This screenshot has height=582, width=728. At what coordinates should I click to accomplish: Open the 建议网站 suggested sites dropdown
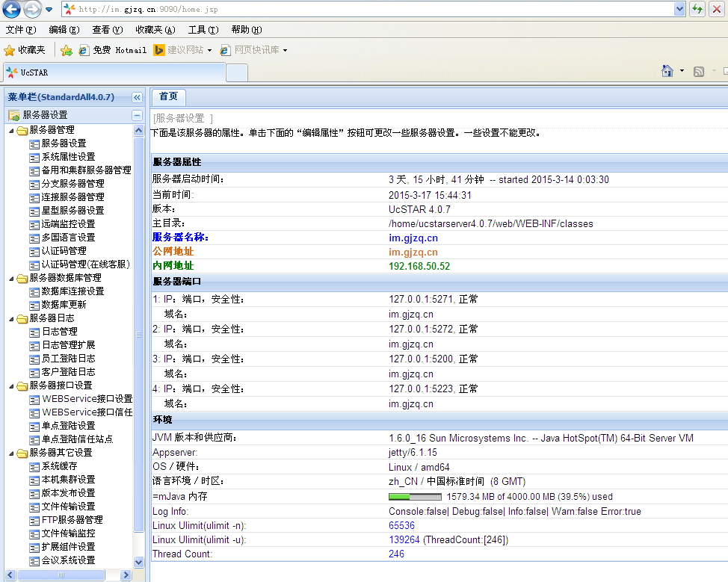tap(183, 50)
